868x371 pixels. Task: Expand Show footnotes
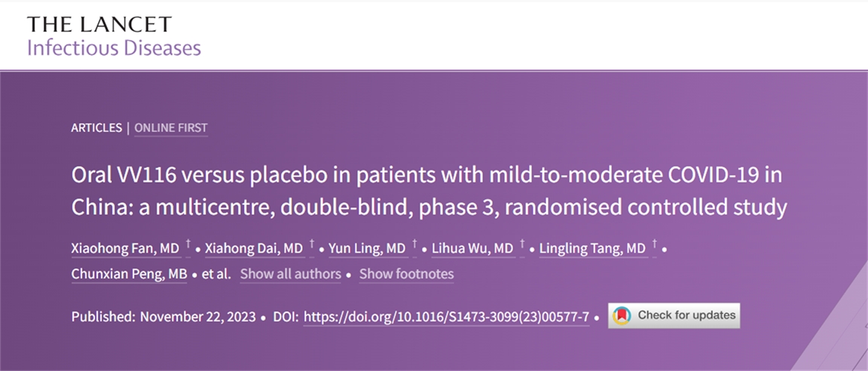coord(406,274)
